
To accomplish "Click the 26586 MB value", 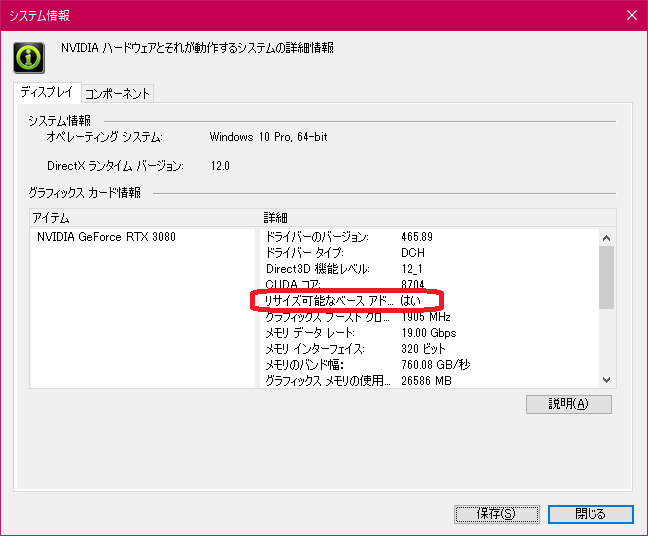I will click(426, 381).
